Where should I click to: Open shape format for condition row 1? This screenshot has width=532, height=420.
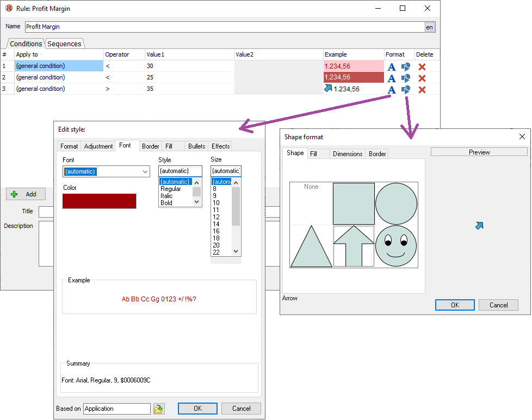click(406, 67)
